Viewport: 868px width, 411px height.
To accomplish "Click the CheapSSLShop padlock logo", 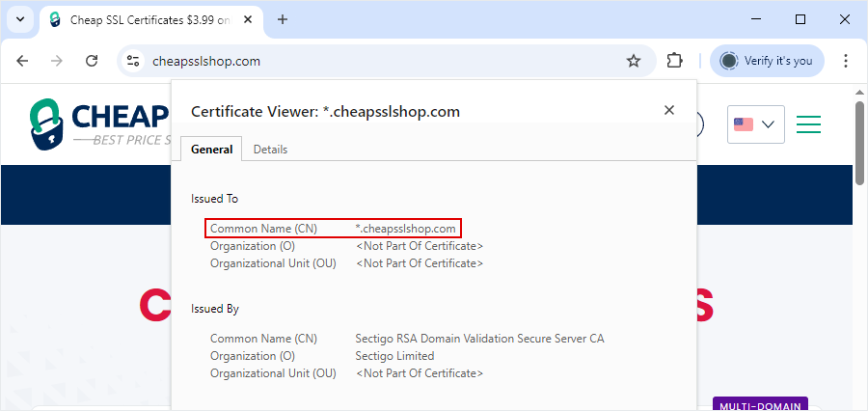I will point(47,124).
